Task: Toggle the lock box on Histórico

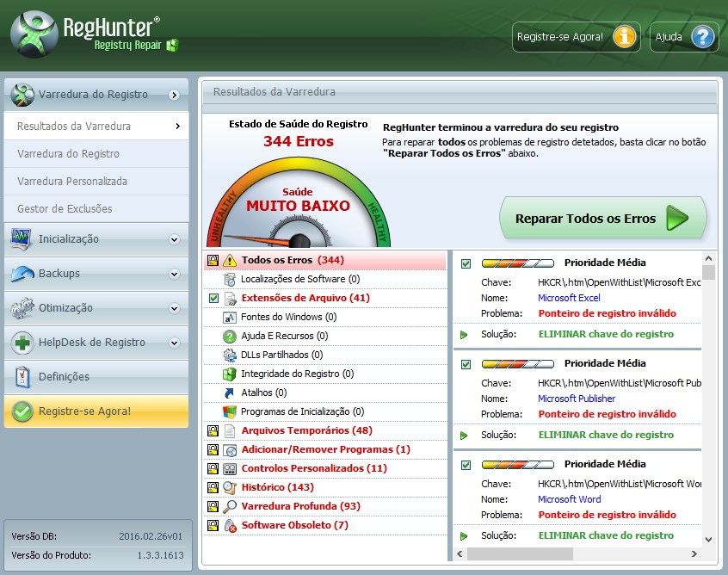Action: pyautogui.click(x=213, y=488)
